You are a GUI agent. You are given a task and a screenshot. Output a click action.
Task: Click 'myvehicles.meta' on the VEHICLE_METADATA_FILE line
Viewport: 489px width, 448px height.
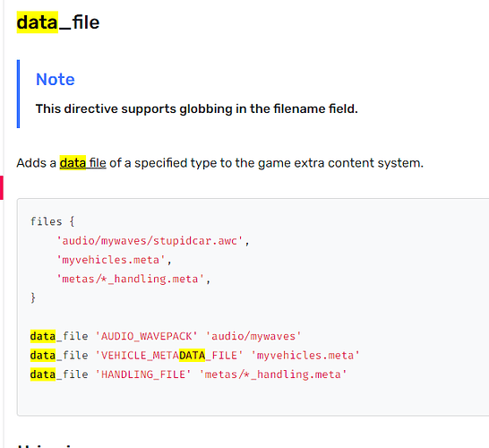click(305, 356)
